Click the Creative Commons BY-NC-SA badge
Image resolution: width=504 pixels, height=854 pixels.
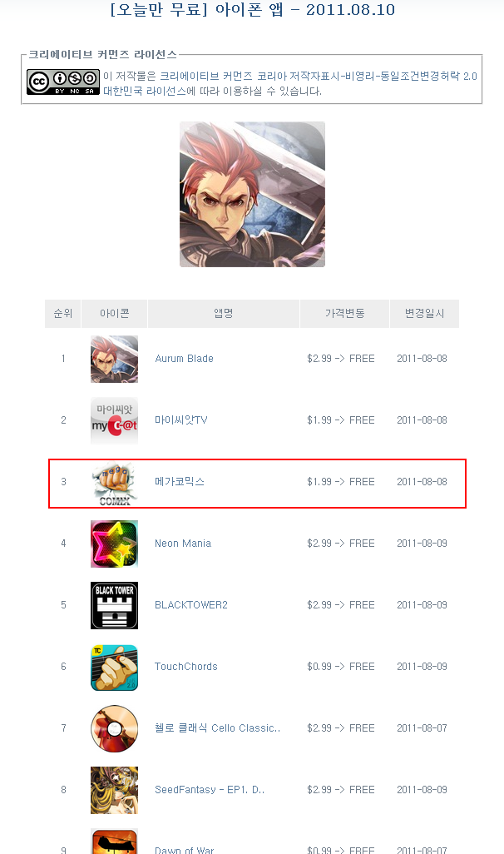pos(63,82)
